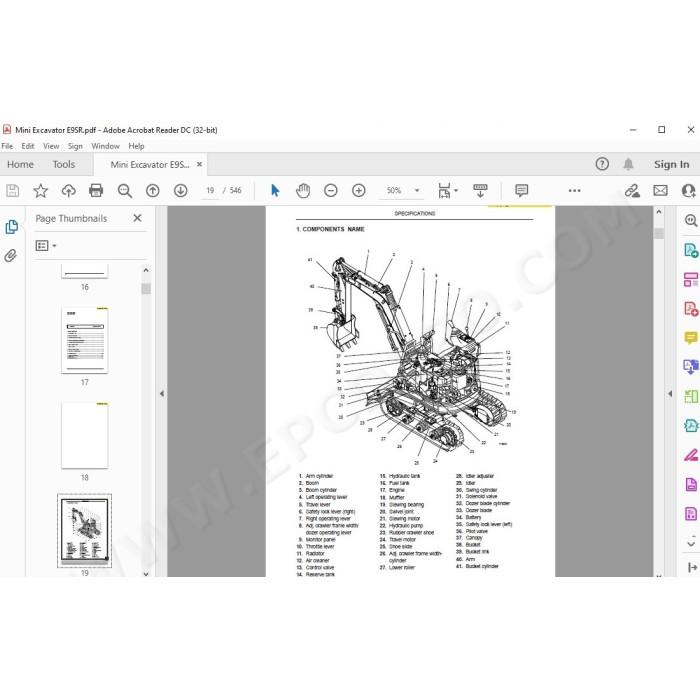Go to next page arrow
Image resolution: width=700 pixels, height=700 pixels.
(180, 191)
